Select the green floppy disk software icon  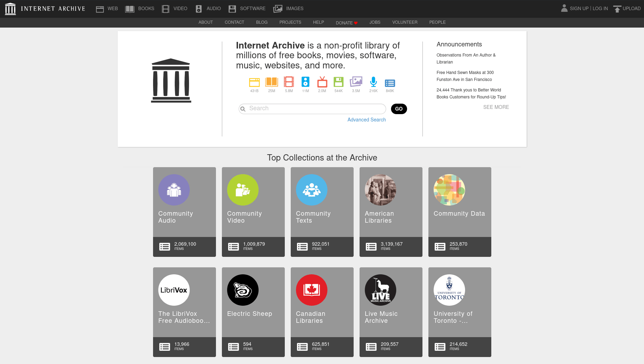click(338, 82)
